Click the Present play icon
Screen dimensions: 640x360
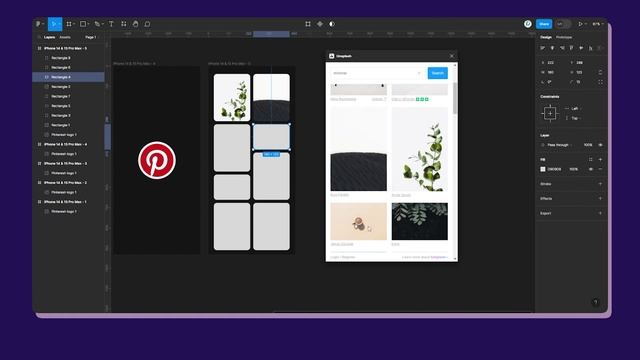point(580,24)
